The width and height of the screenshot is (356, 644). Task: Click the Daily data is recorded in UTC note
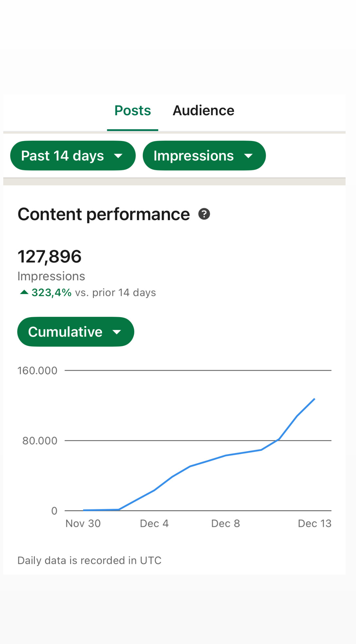click(x=89, y=560)
